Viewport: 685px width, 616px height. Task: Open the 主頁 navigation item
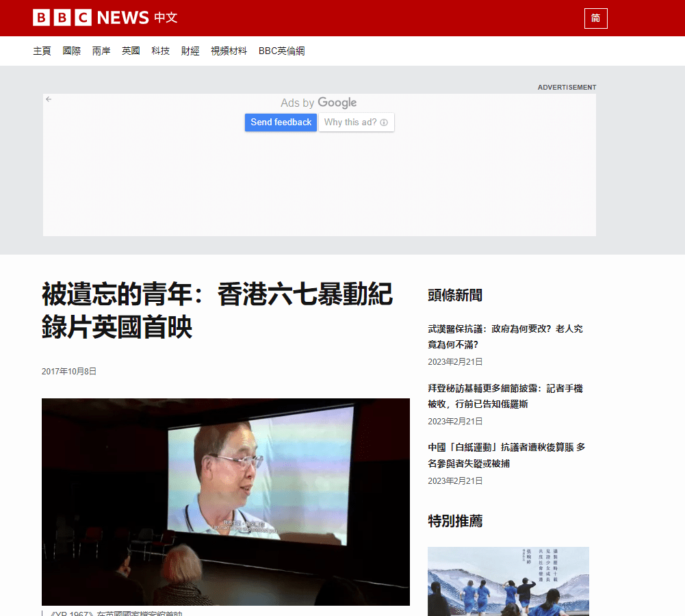(42, 51)
